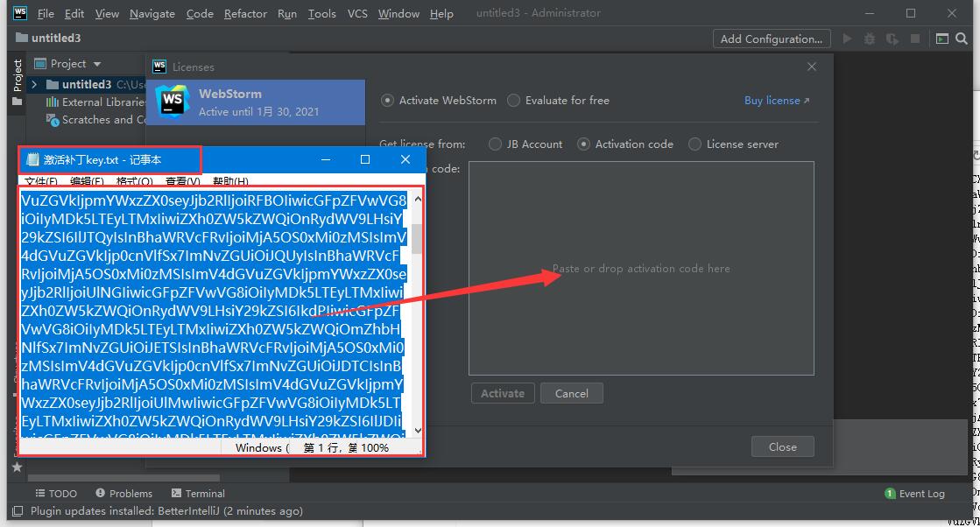980x527 pixels.
Task: Select untitled3 row in project tree
Action: click(87, 84)
